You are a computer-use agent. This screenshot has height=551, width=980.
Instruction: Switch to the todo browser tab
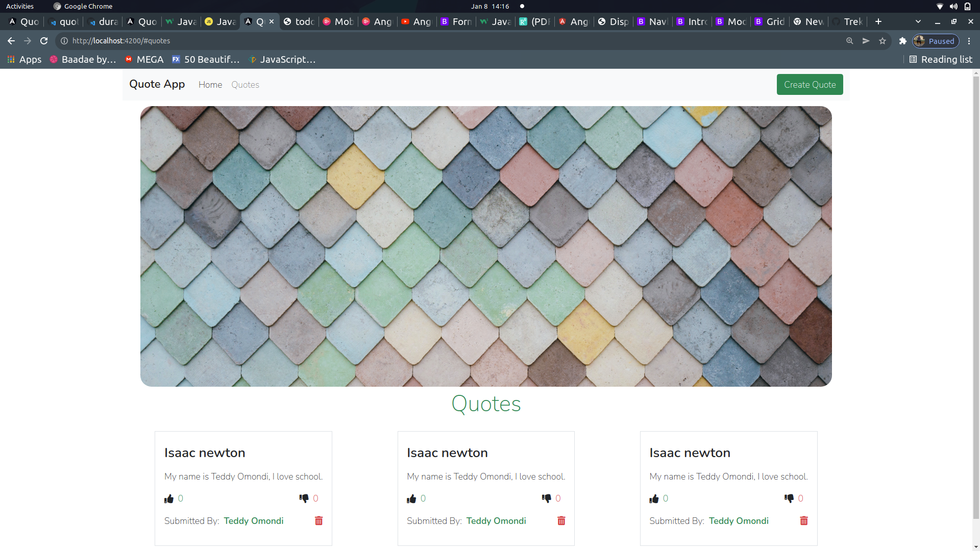pyautogui.click(x=299, y=21)
